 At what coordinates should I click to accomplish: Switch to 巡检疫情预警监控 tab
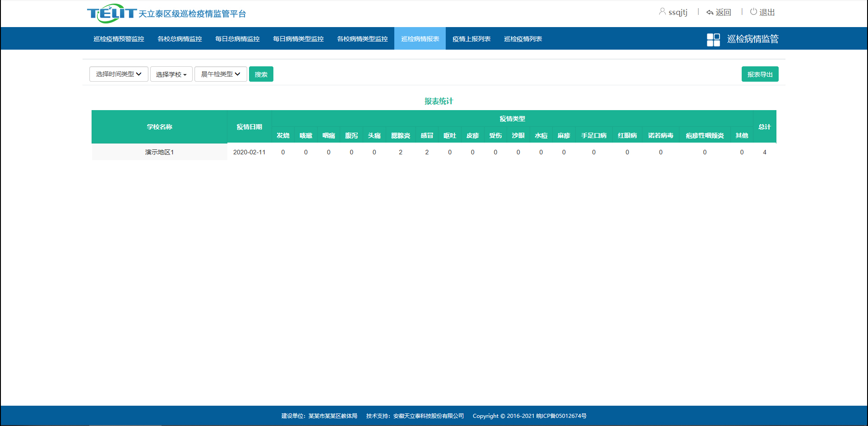[119, 39]
